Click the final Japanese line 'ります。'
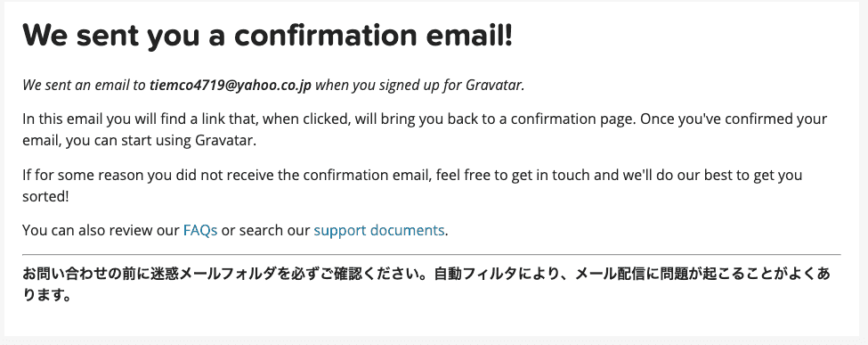868x345 pixels. pyautogui.click(x=47, y=296)
